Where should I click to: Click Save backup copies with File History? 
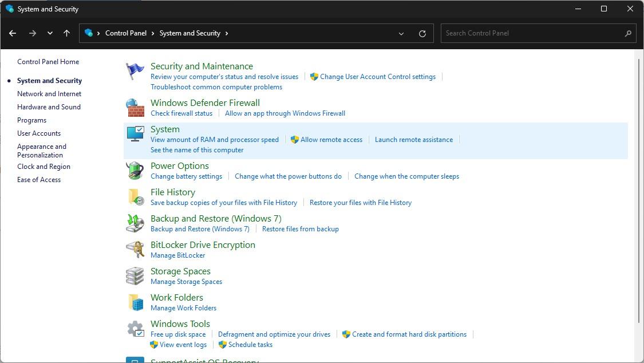224,203
